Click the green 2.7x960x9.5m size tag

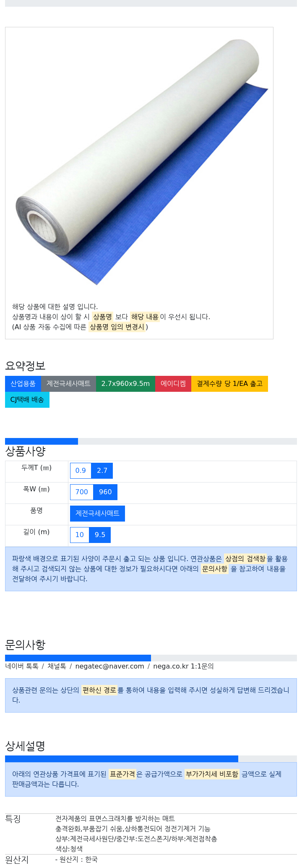[x=125, y=384]
